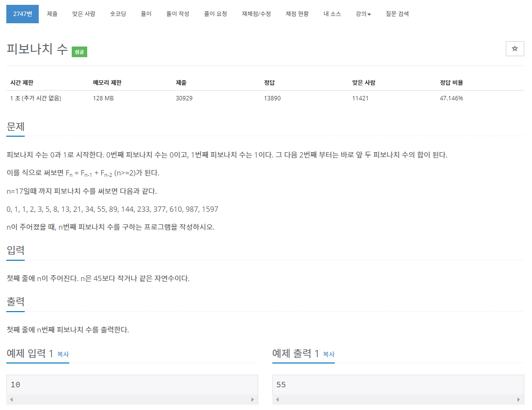Viewport: 532px width, 410px height.
Task: Open 풀이 요청 page
Action: coord(215,14)
